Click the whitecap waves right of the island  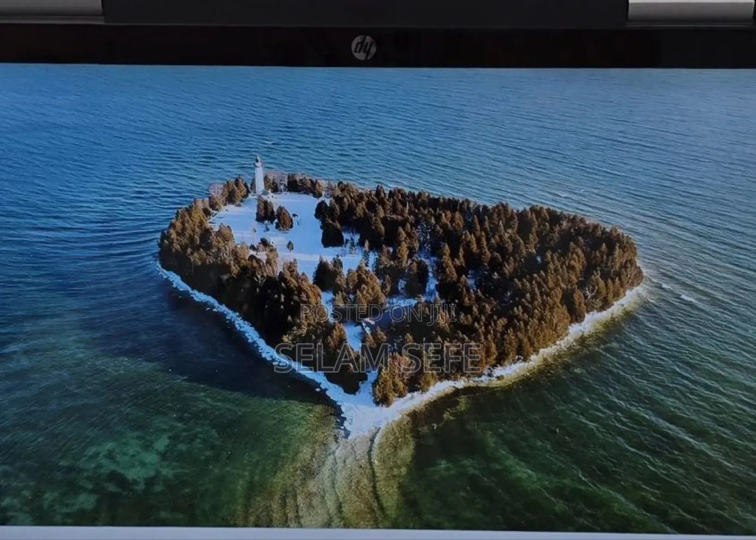[x=676, y=293]
